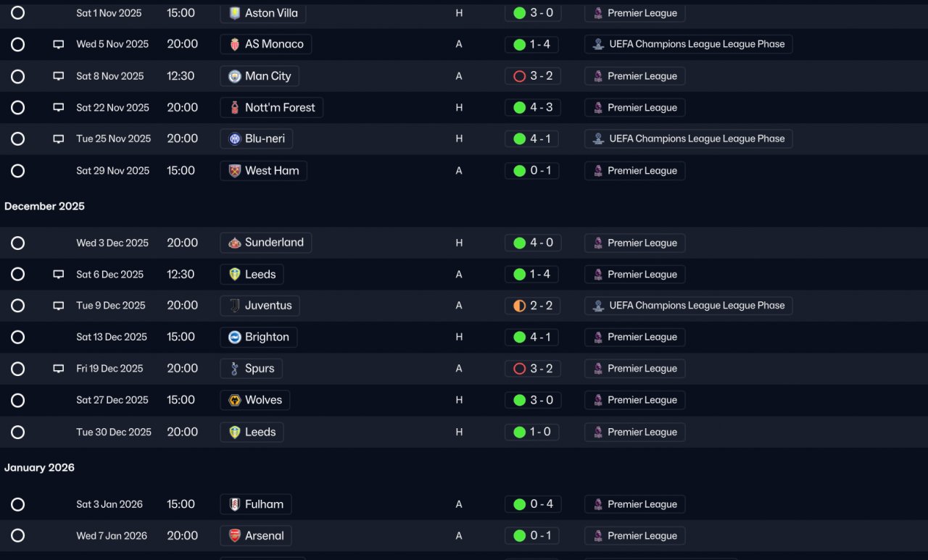Select the radio circle for Spurs fixture

coord(18,369)
